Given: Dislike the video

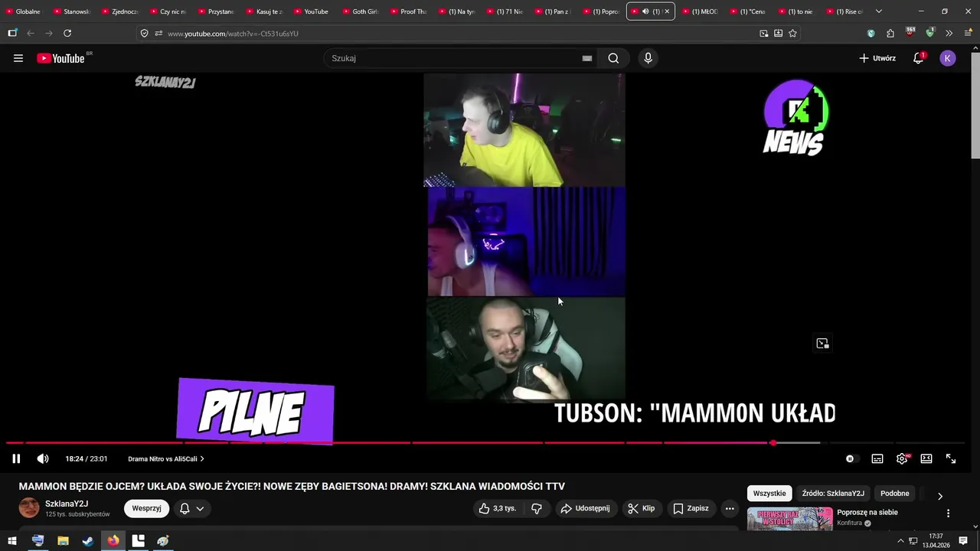Looking at the screenshot, I should click(537, 508).
